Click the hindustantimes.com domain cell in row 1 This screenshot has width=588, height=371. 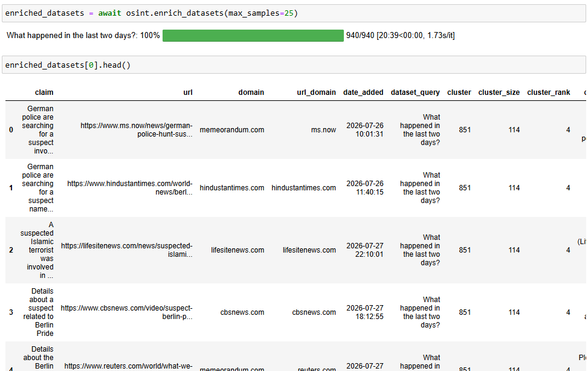231,187
